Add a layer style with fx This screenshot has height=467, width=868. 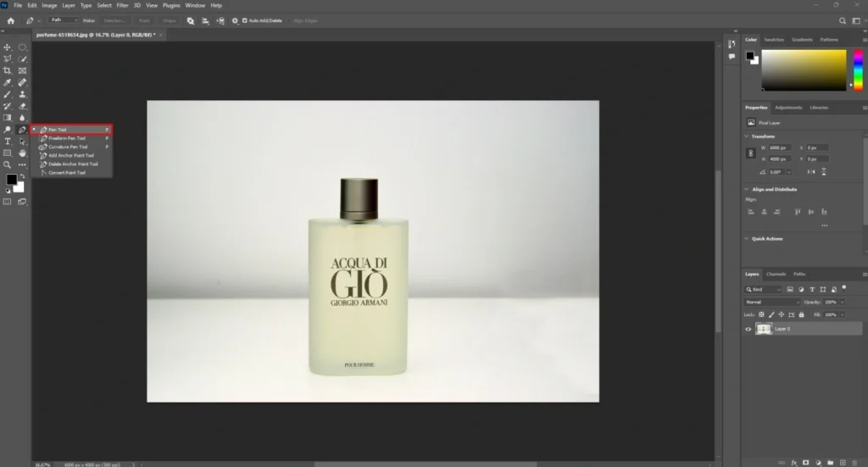point(793,463)
